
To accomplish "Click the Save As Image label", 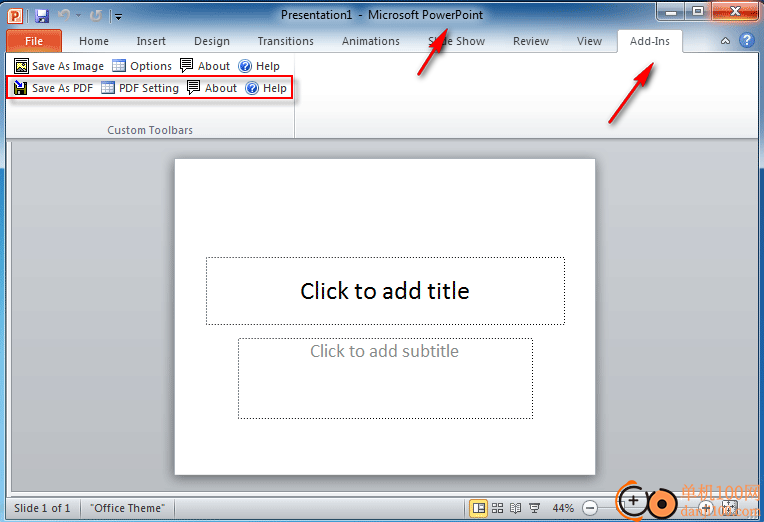I will pos(68,66).
